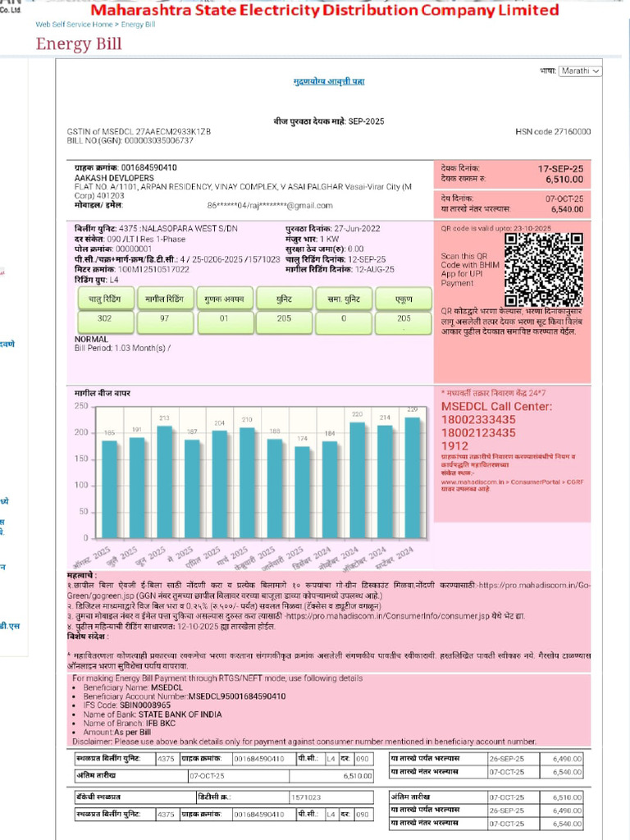Open the Marathi language dropdown

pos(580,71)
